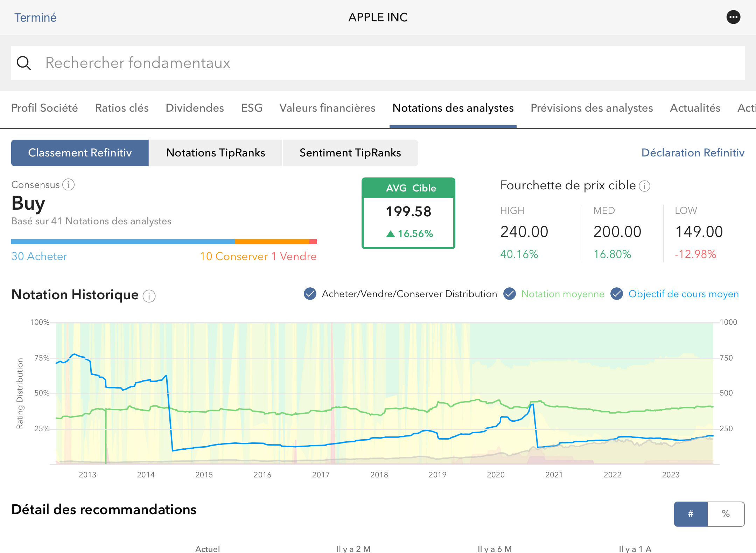The image size is (756, 553).
Task: Select Notations TipRanks segment
Action: (216, 153)
